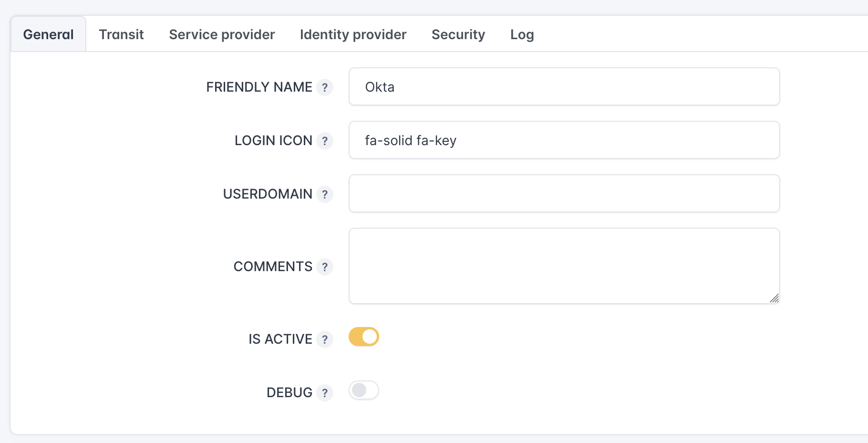Click the Comments help question mark
868x443 pixels.
tap(325, 267)
